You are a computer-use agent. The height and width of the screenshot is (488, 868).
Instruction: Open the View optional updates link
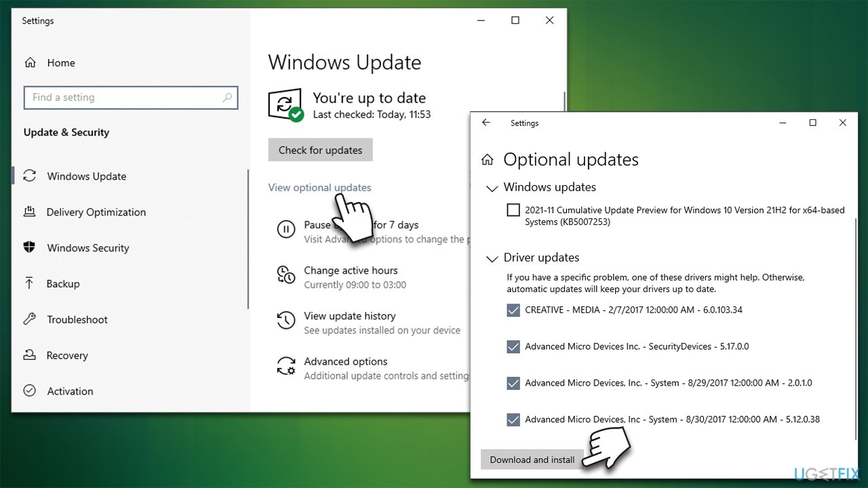319,188
